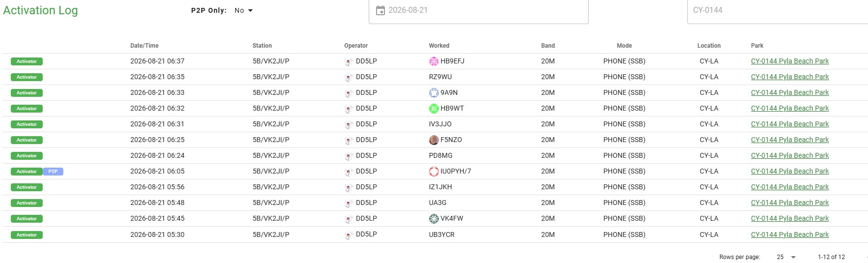Open the park link in the UB3YCR row
The image size is (868, 263).
pos(789,235)
